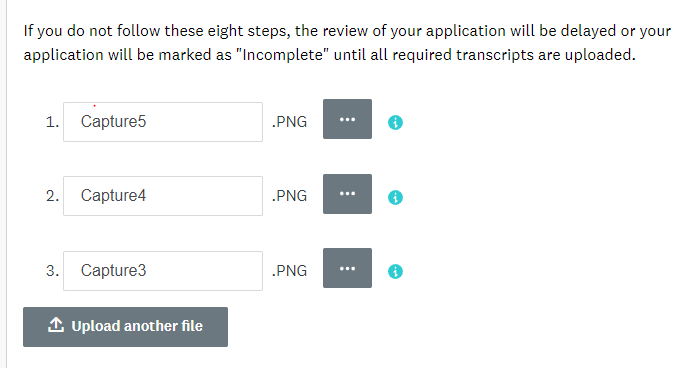The height and width of the screenshot is (368, 698).
Task: Open the info tooltip icon for Capture3
Action: point(395,271)
